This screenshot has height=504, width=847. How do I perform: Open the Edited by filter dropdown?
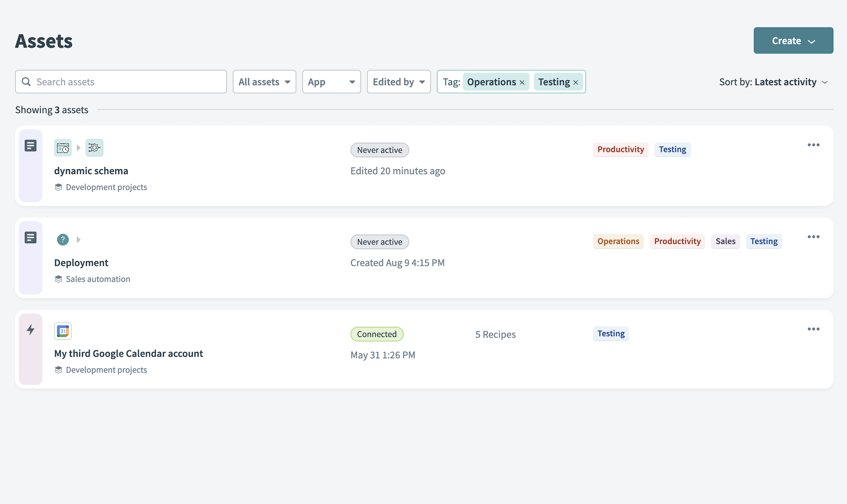tap(399, 82)
